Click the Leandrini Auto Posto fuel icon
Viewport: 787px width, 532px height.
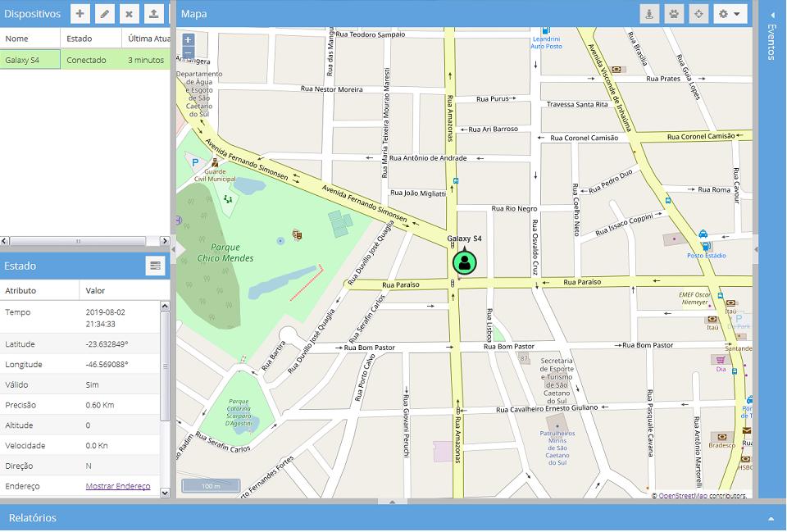[546, 30]
